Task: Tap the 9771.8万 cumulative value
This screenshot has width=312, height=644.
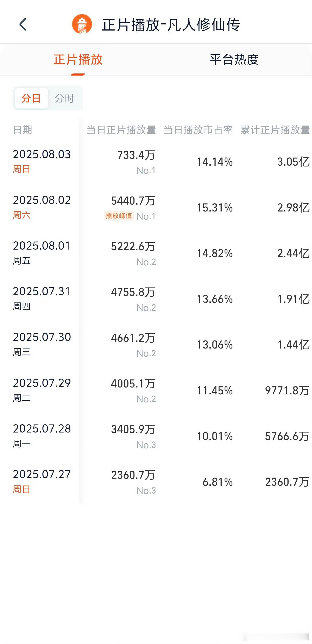Action: coord(287,391)
